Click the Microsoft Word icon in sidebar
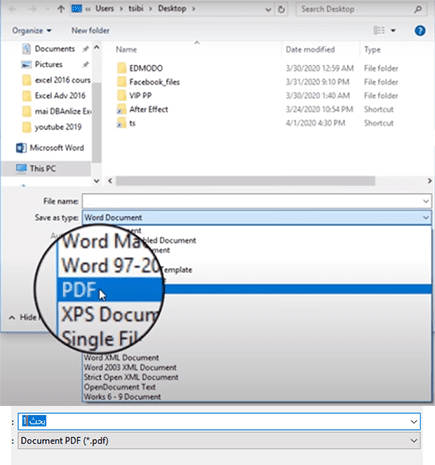 pyautogui.click(x=21, y=148)
